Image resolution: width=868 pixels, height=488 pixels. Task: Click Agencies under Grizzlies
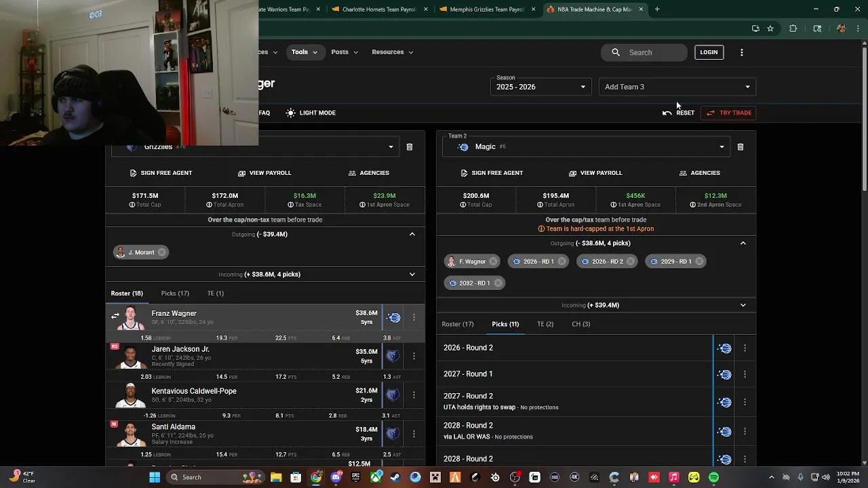coord(368,173)
